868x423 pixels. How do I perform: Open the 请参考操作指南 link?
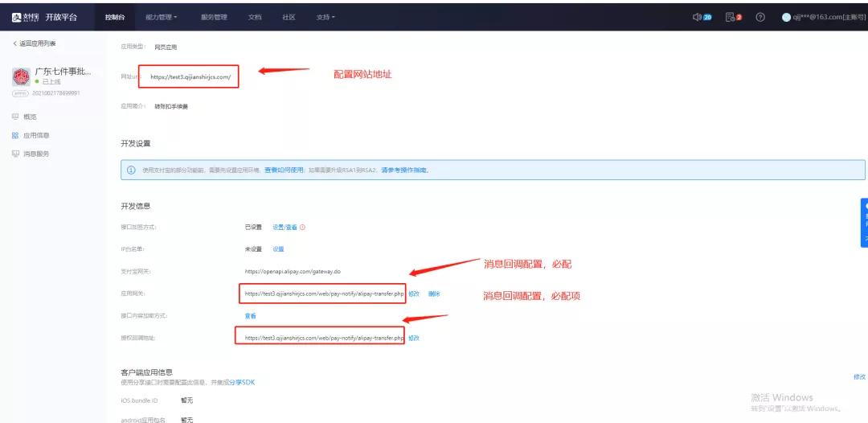[x=404, y=170]
